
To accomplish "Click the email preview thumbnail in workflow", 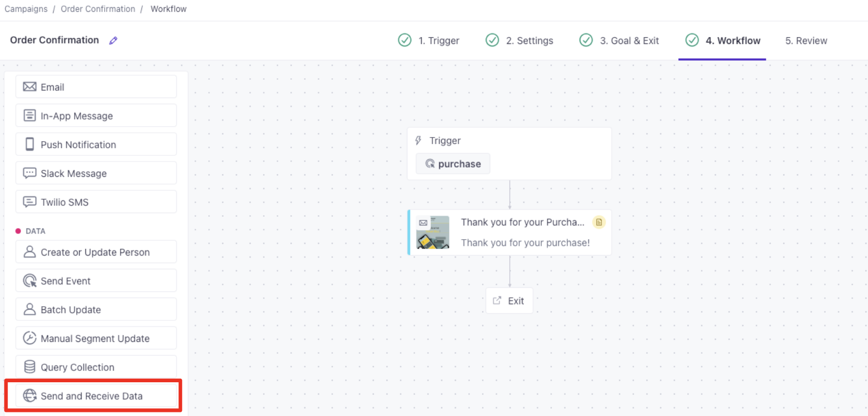I will 433,233.
